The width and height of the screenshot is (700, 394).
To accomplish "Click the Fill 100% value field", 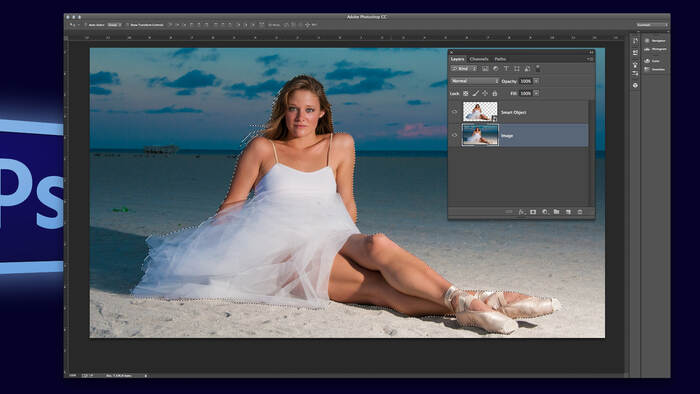I will 526,93.
